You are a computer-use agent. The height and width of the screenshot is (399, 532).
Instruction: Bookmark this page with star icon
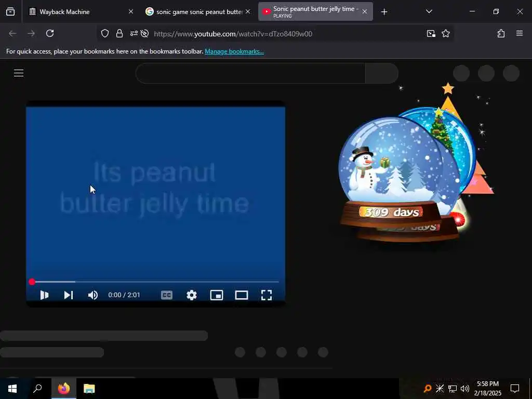tap(446, 33)
